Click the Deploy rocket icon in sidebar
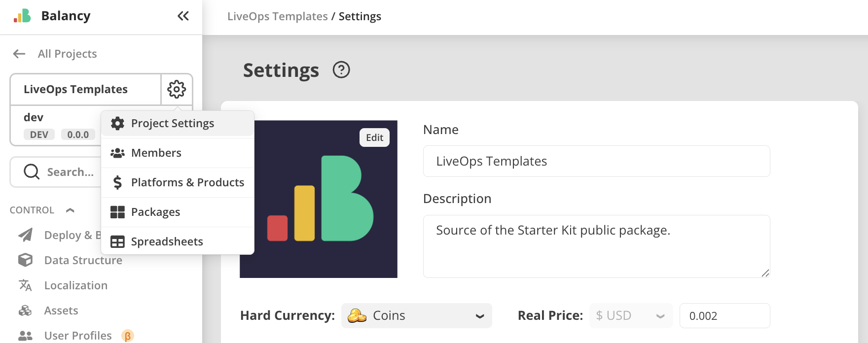This screenshot has height=343, width=868. 25,235
